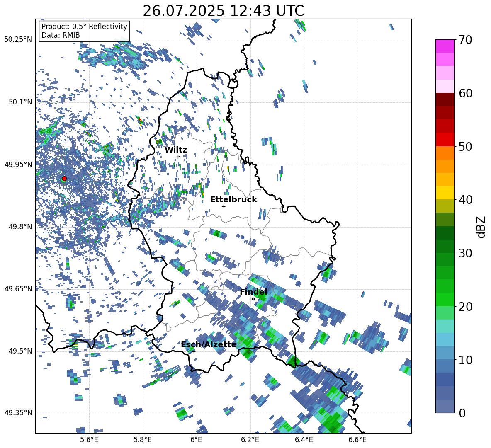Click the 40 colorbar tick label
Image resolution: width=491 pixels, height=448 pixels.
point(465,200)
